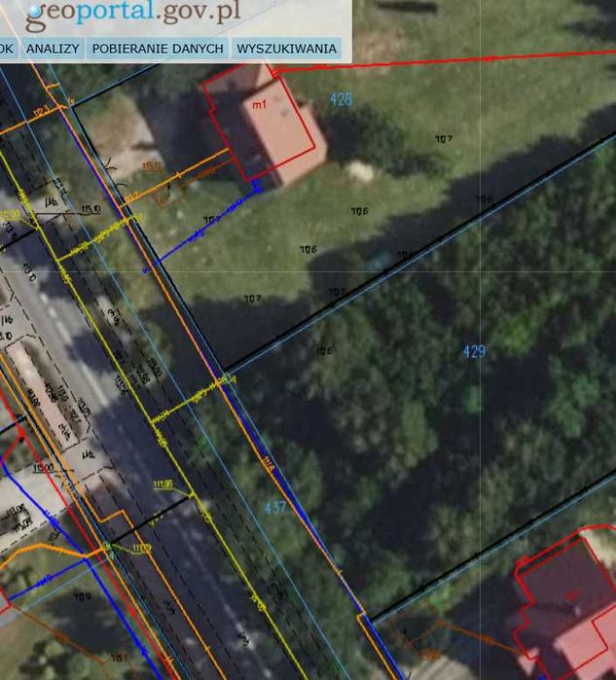Image resolution: width=616 pixels, height=680 pixels.
Task: Click the yellow 111.92 elevation label
Action: pos(142,549)
